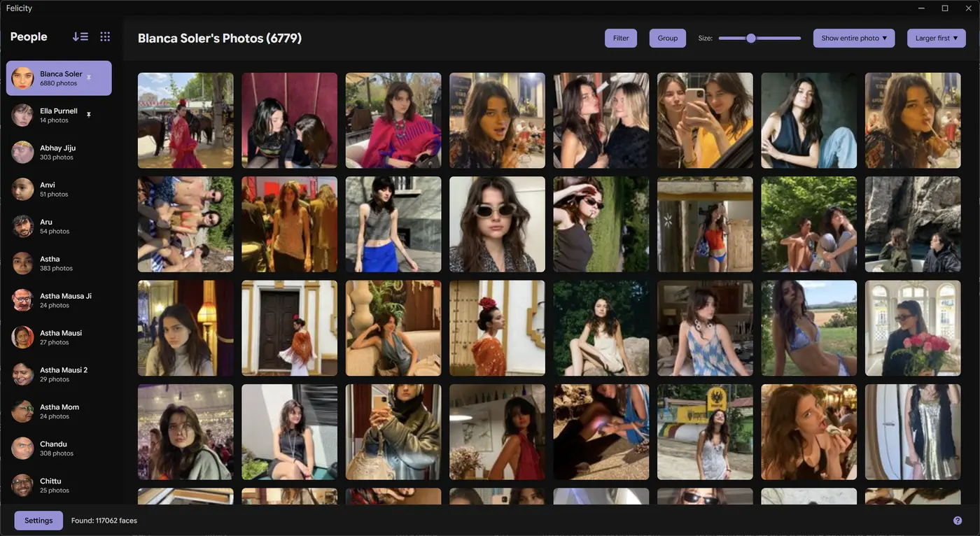The height and width of the screenshot is (536, 980).
Task: Click the 'Found: 117062 faces' status text
Action: pyautogui.click(x=104, y=521)
